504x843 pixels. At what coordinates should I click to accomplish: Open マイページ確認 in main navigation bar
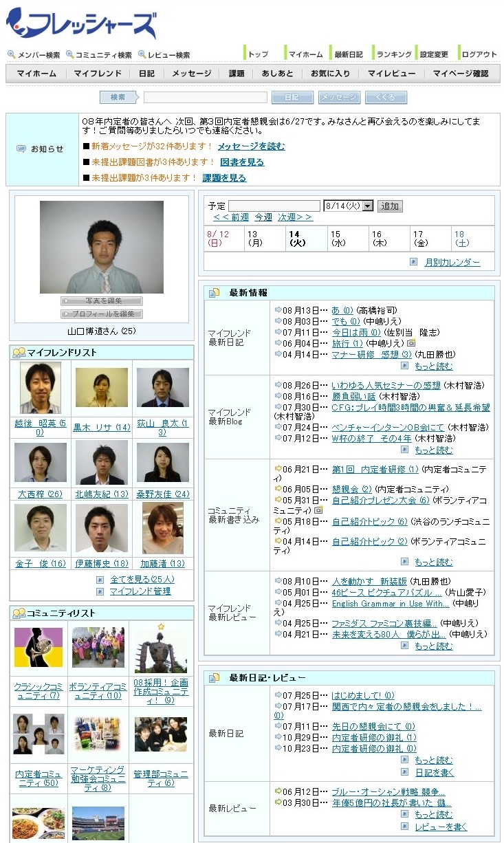[461, 74]
